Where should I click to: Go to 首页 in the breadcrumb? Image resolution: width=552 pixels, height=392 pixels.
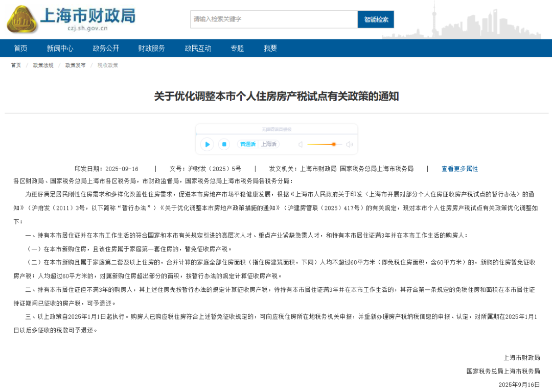coord(16,65)
